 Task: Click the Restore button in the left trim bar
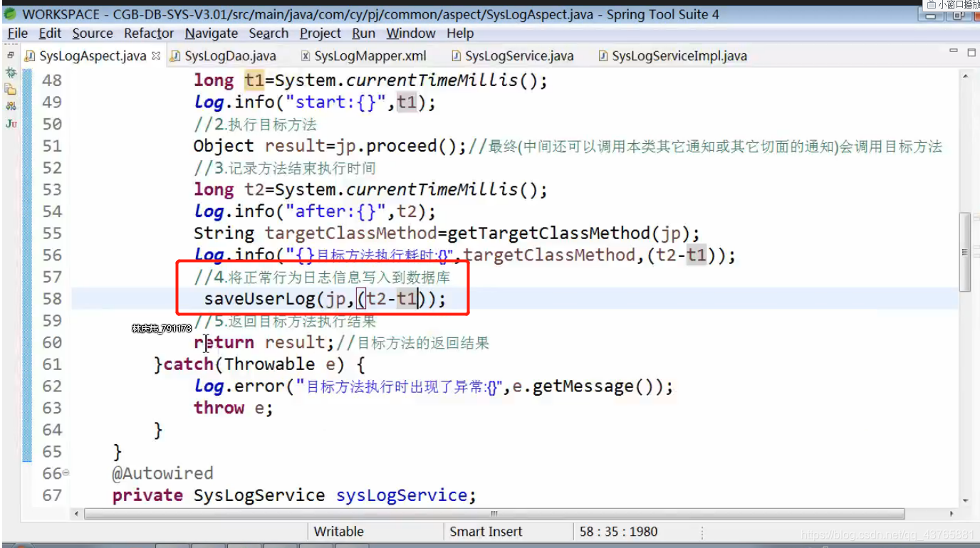click(10, 56)
